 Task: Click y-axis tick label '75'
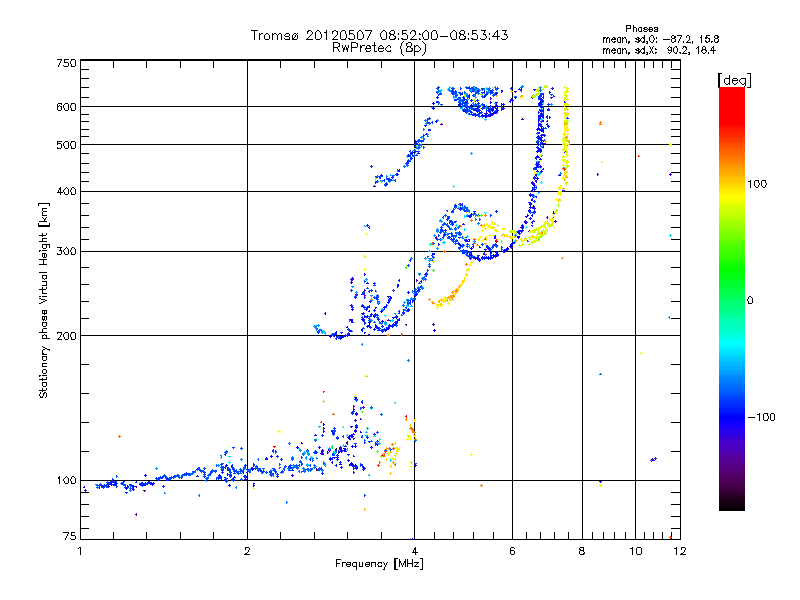click(70, 536)
